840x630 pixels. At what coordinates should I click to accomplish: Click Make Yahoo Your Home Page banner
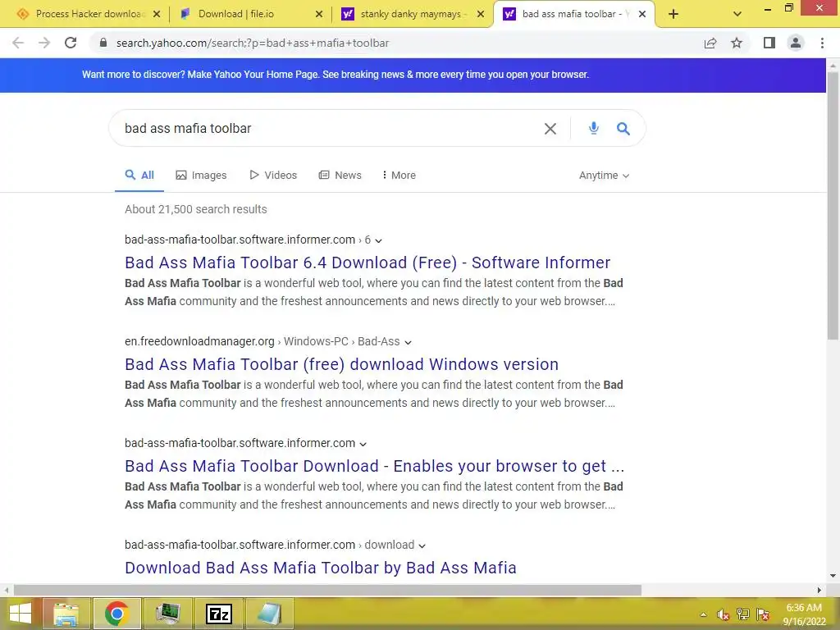(x=336, y=75)
